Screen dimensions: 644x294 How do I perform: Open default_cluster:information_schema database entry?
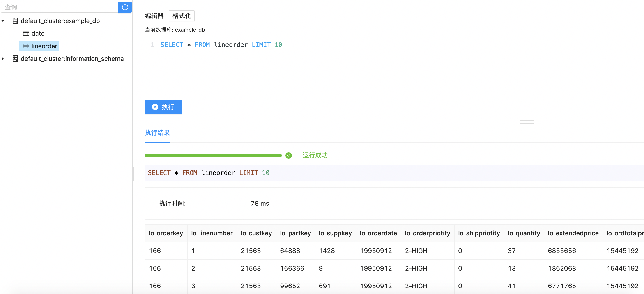(72, 59)
